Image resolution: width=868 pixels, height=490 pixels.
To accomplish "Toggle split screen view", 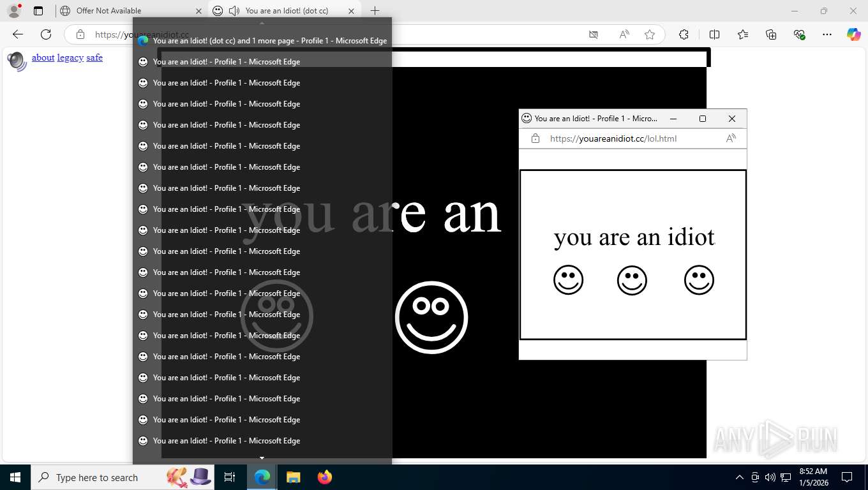I will coord(714,34).
